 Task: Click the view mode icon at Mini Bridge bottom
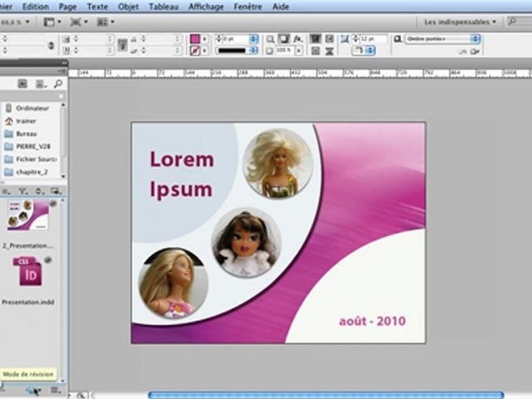[x=55, y=390]
